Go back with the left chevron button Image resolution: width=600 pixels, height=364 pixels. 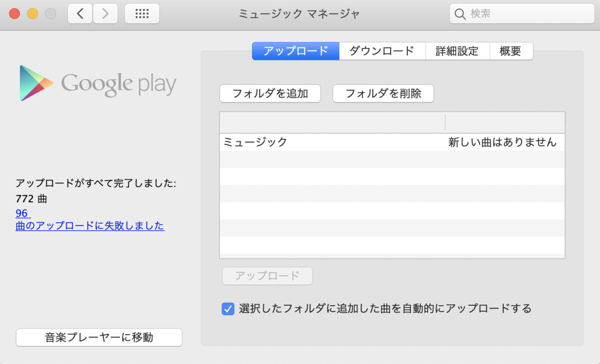[80, 14]
